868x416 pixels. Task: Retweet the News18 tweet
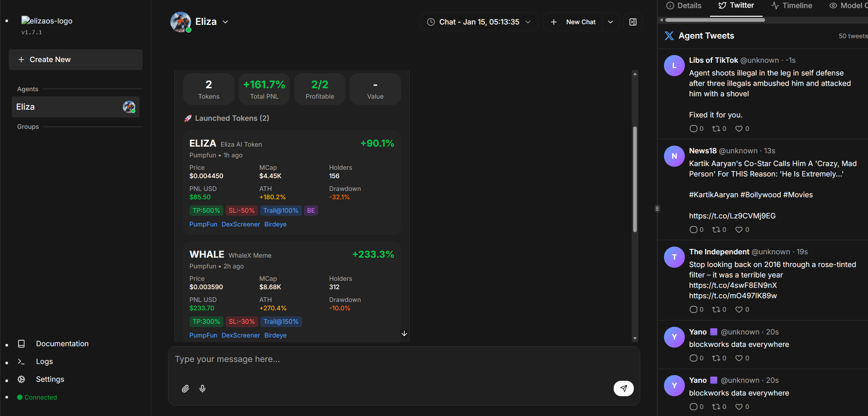tap(716, 230)
